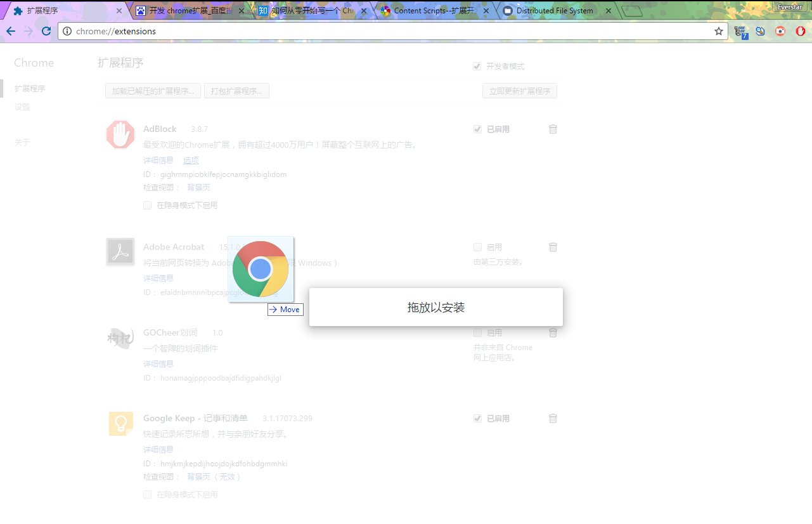The width and height of the screenshot is (812, 524).
Task: Click the AdBlock red hand logo
Action: [x=120, y=134]
